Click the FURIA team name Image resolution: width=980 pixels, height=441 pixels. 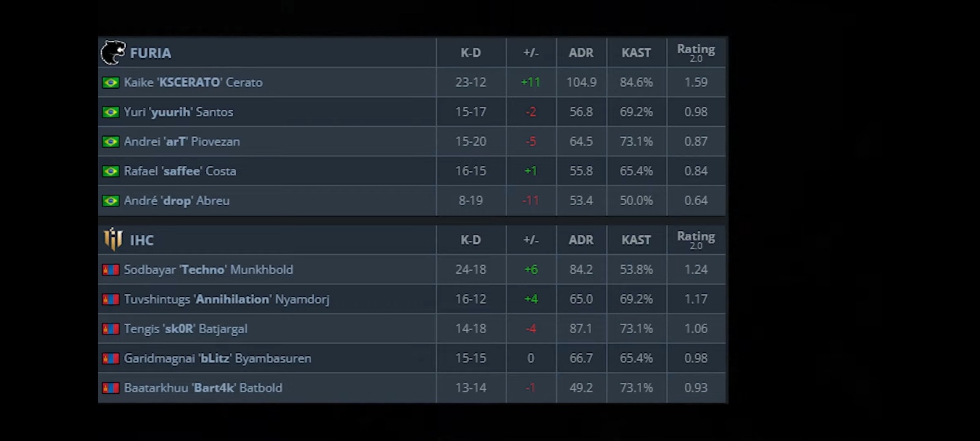coord(151,53)
